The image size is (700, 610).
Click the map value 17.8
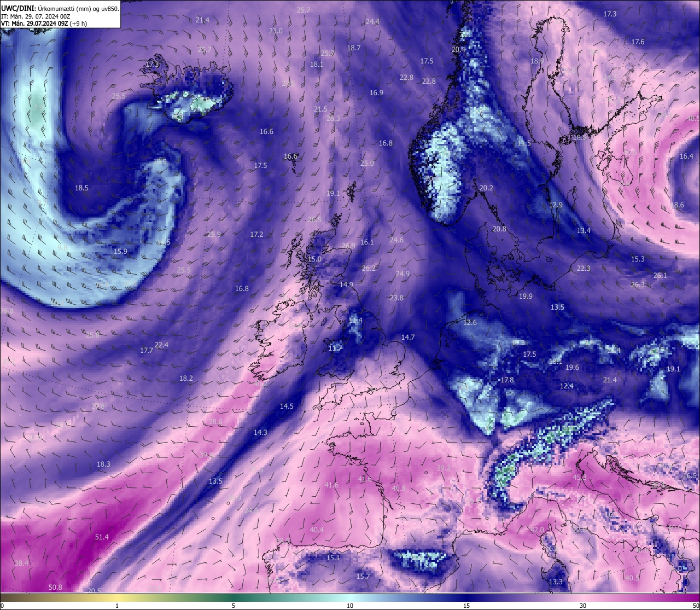point(507,380)
